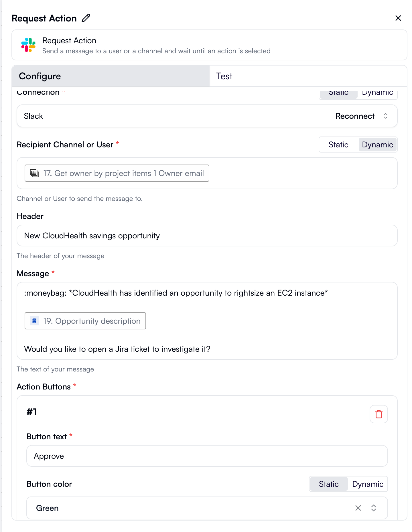
Task: Clear the Green color using the X icon
Action: (358, 508)
